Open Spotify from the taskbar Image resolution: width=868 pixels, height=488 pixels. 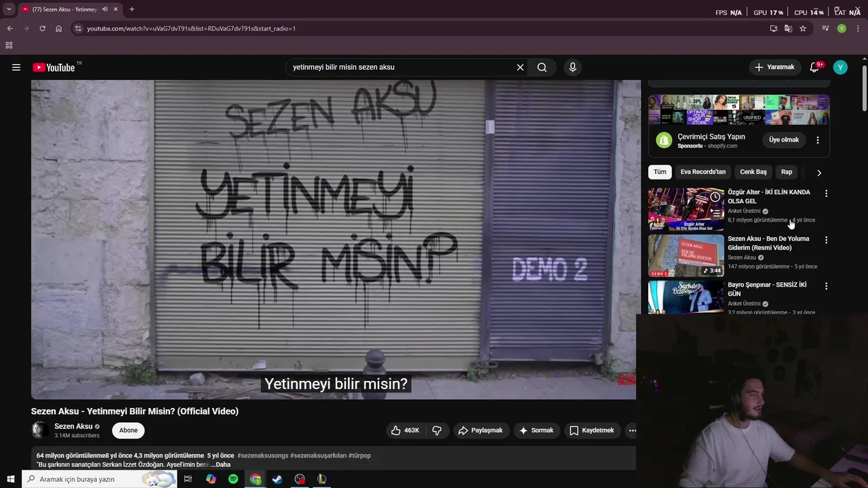tap(233, 479)
